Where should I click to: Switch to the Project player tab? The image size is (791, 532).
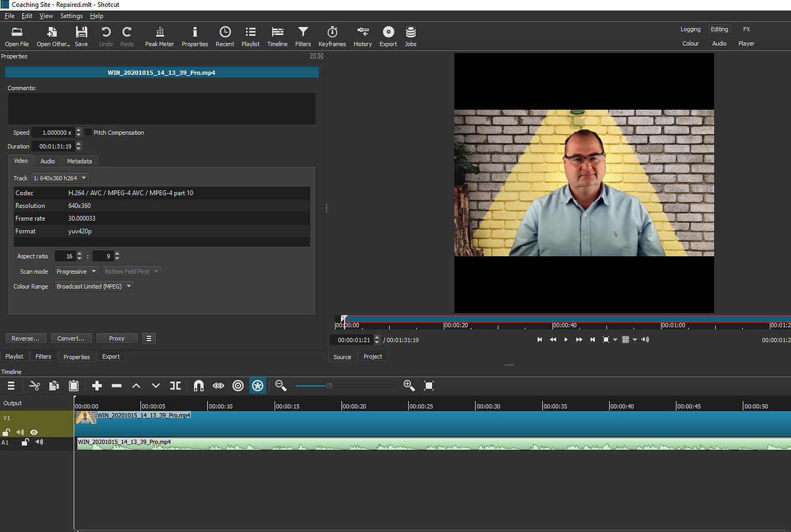coord(373,357)
